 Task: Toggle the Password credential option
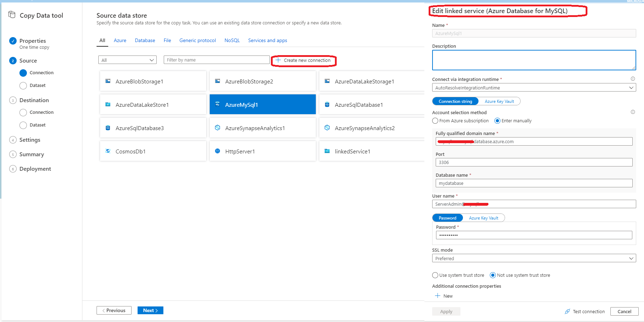[448, 218]
